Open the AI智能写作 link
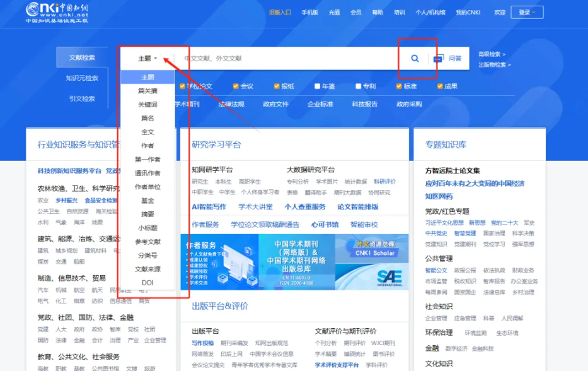The image size is (588, 371). click(x=209, y=207)
